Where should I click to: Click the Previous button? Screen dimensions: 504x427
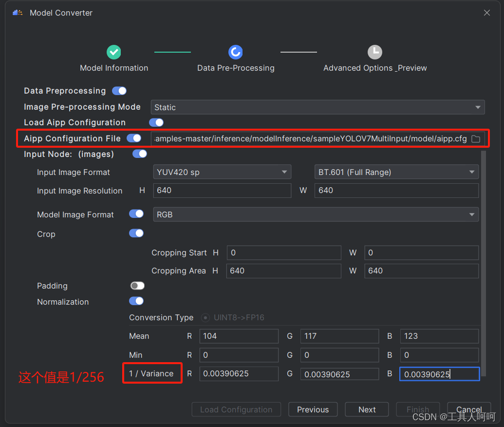313,409
